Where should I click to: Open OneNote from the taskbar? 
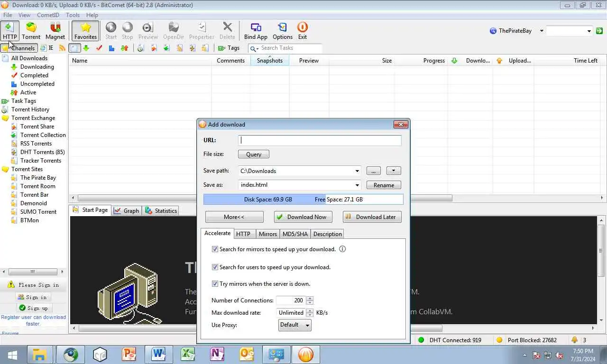[x=217, y=354]
